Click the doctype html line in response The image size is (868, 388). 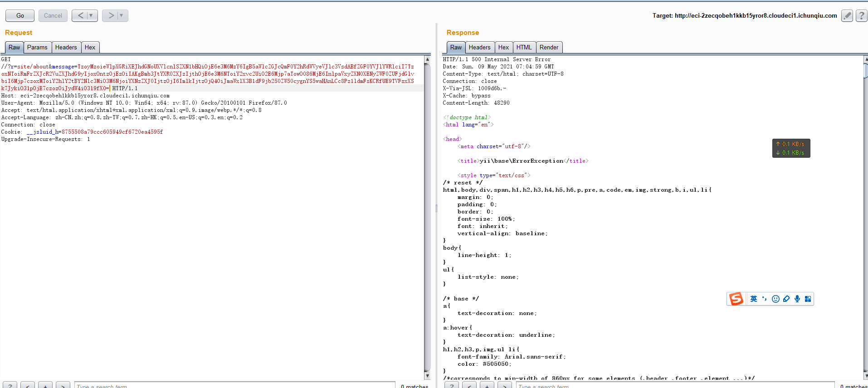(467, 117)
